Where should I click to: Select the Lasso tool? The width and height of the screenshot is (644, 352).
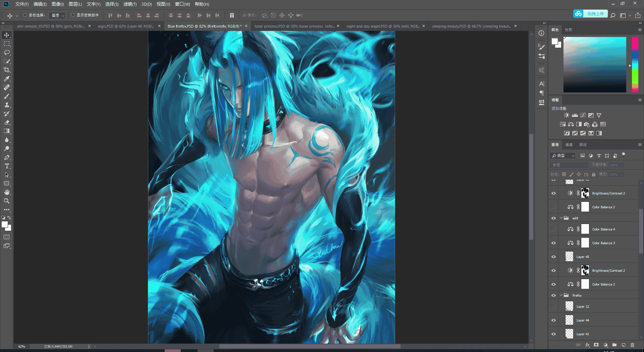(7, 52)
